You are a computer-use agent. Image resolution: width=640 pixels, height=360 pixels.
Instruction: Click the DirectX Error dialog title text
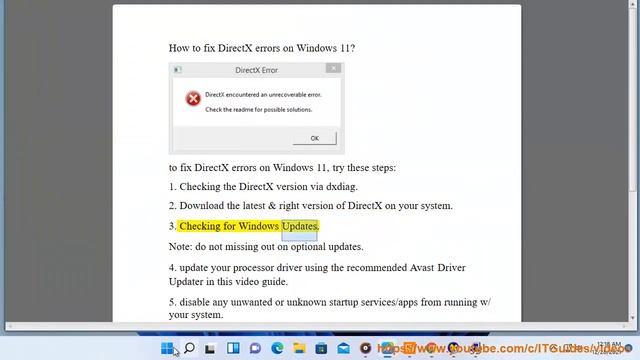pyautogui.click(x=256, y=70)
